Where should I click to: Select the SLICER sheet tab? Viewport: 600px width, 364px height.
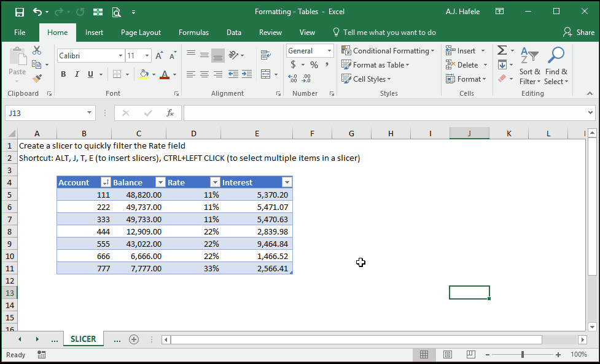point(83,339)
